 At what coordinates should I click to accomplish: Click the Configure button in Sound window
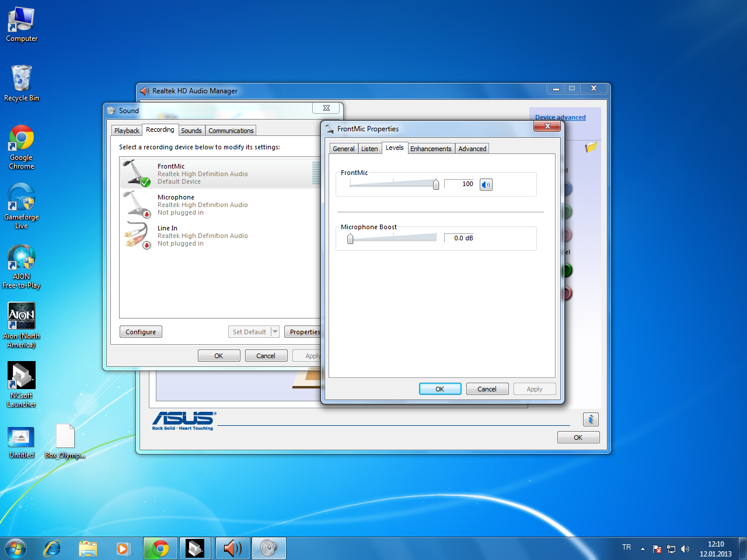141,332
